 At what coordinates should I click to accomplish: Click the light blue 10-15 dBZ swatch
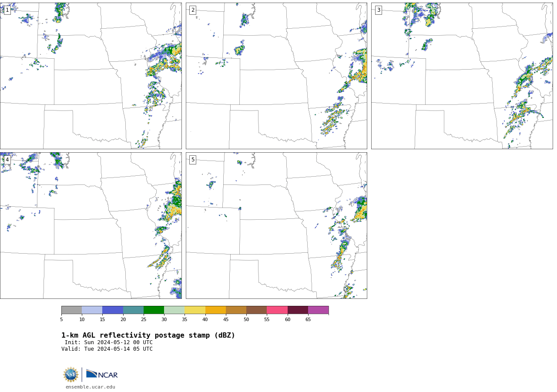(92, 310)
